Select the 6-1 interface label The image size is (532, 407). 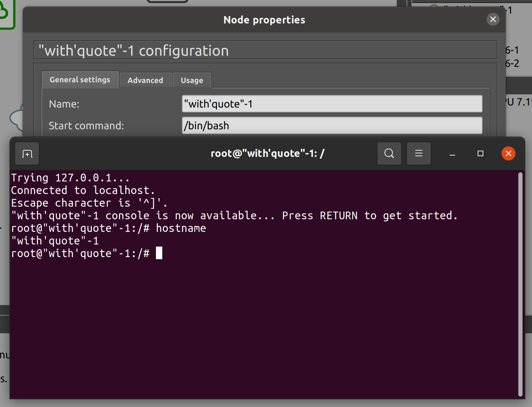pyautogui.click(x=512, y=50)
